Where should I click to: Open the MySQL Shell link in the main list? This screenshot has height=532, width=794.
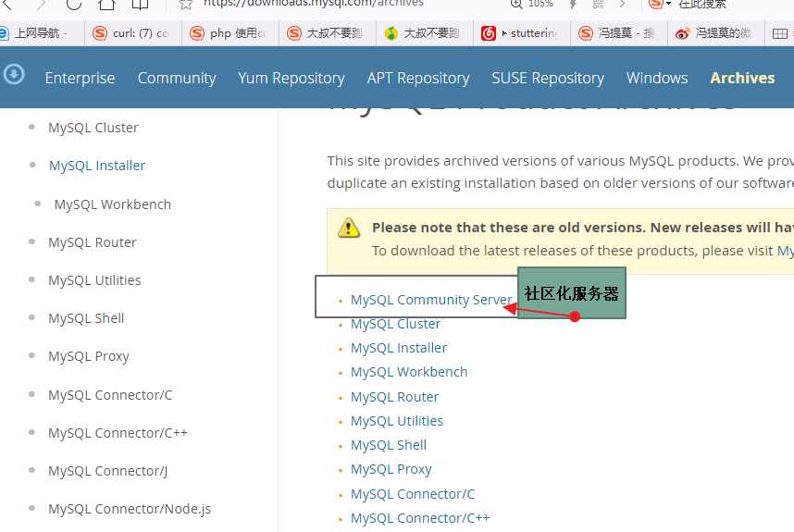(389, 445)
